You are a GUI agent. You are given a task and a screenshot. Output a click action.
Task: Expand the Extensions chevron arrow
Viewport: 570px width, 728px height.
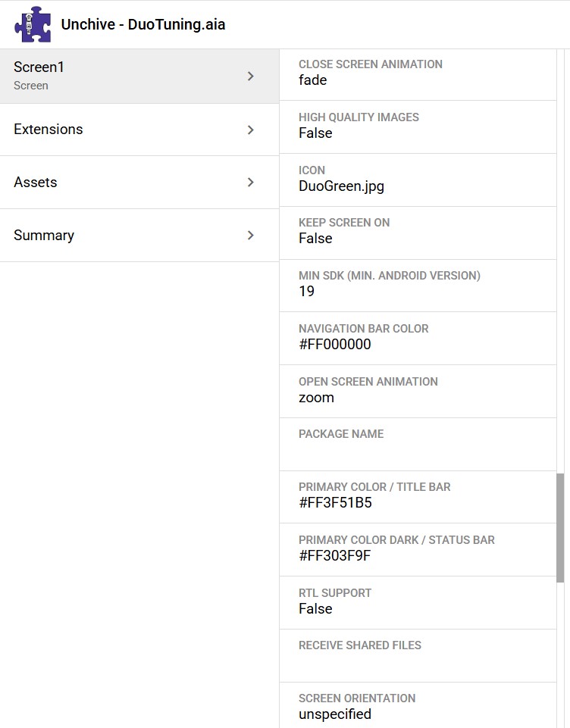251,130
